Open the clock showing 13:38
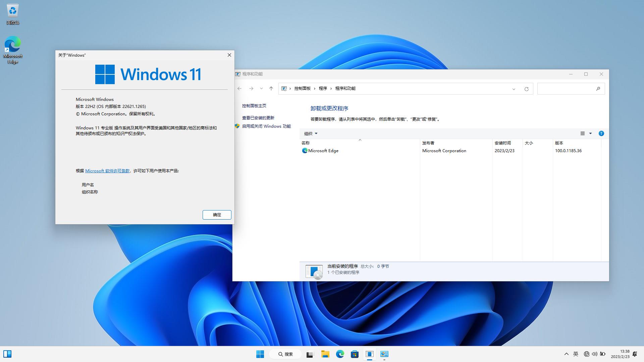 (x=620, y=354)
